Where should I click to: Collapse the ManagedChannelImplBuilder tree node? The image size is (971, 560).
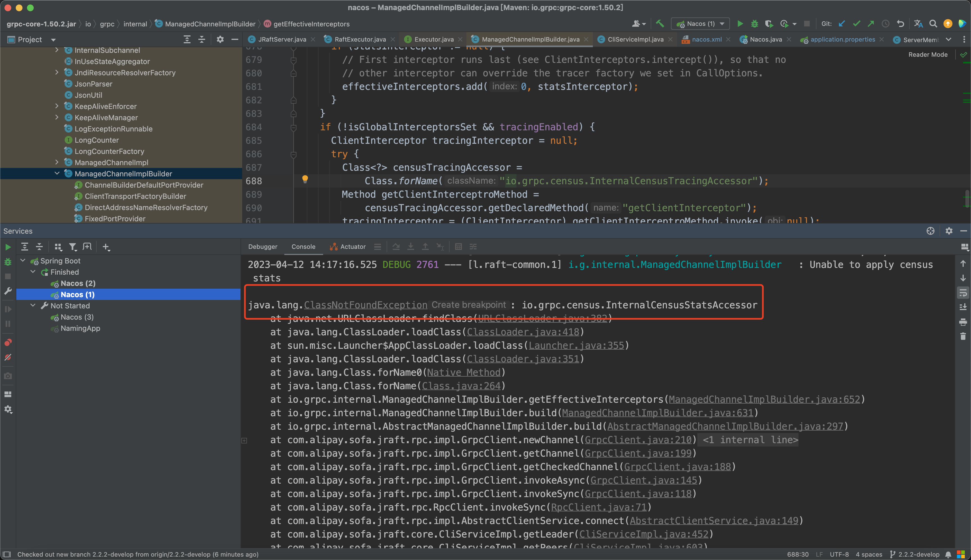57,174
